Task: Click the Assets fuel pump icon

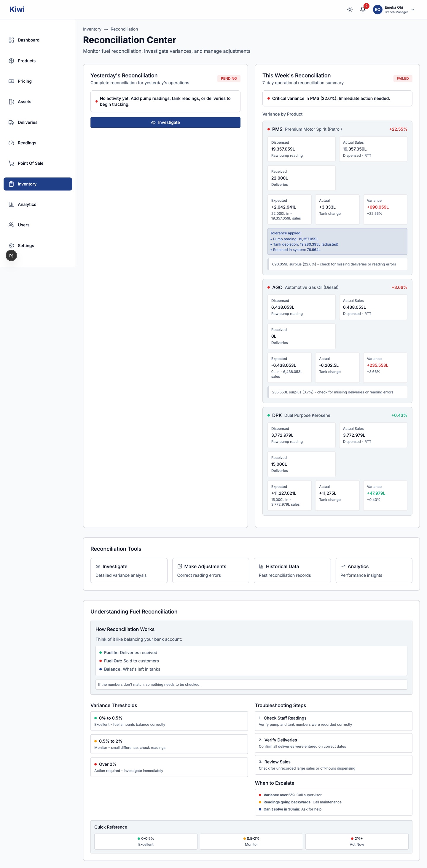Action: (11, 102)
